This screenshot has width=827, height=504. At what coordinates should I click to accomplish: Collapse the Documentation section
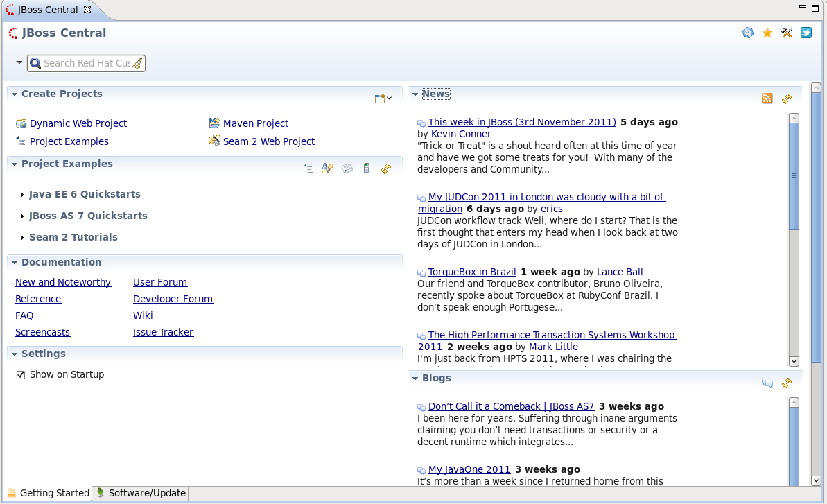(x=15, y=263)
